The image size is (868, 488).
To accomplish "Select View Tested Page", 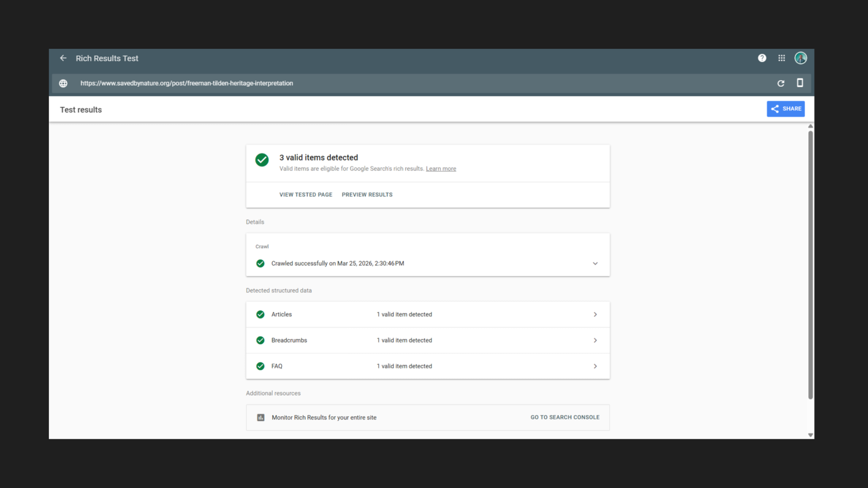I will point(305,195).
